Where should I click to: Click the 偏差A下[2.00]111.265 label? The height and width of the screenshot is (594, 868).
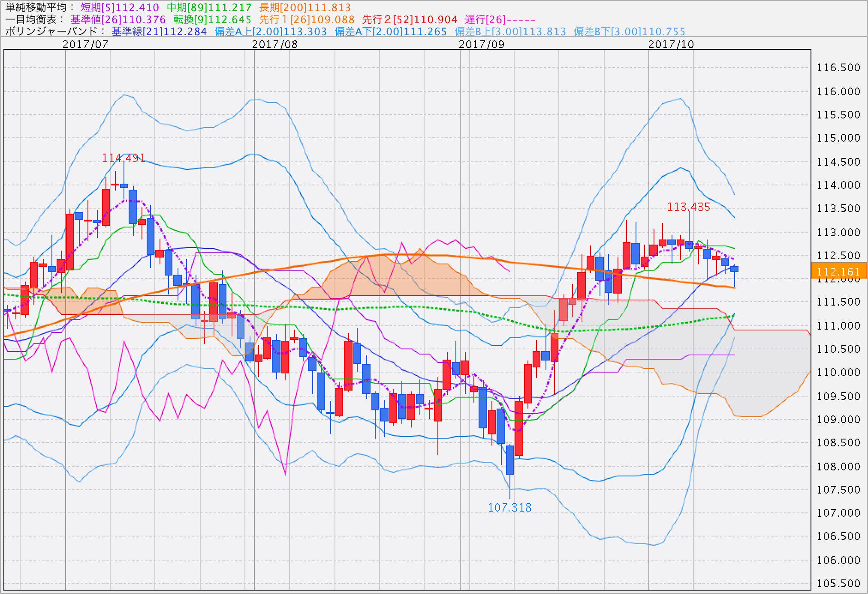[391, 31]
